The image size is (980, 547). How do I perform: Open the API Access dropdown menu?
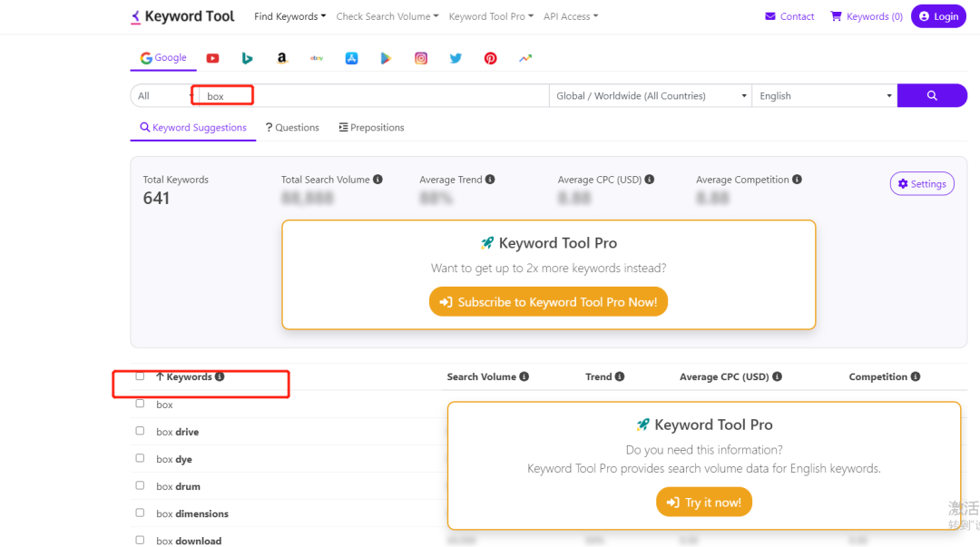pyautogui.click(x=571, y=16)
